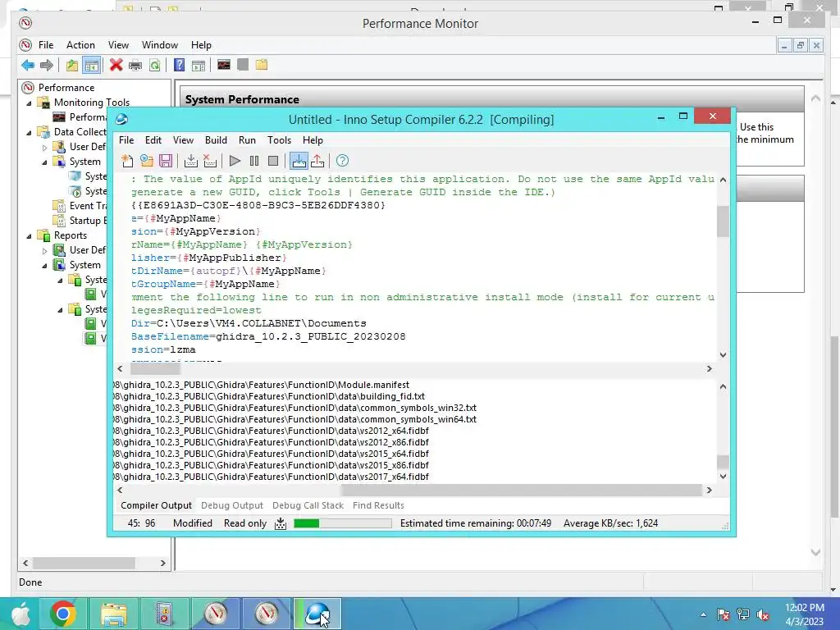Collapse Monitoring Tools tree node

[x=30, y=103]
